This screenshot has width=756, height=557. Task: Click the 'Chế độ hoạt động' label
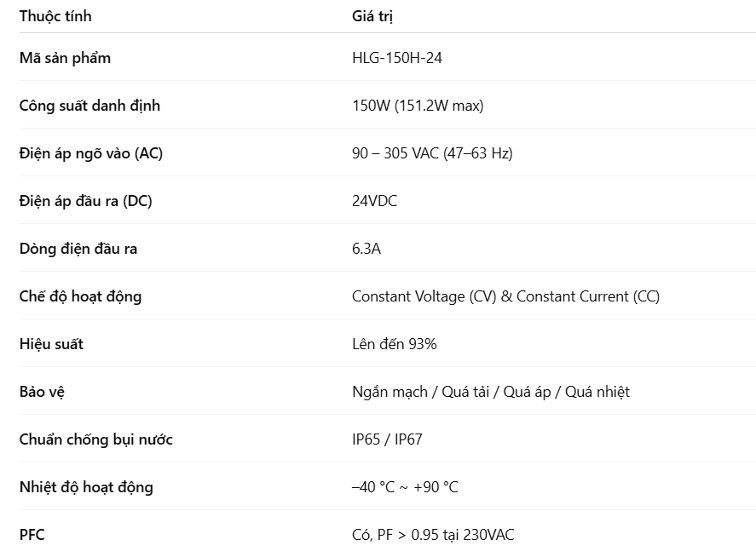80,296
